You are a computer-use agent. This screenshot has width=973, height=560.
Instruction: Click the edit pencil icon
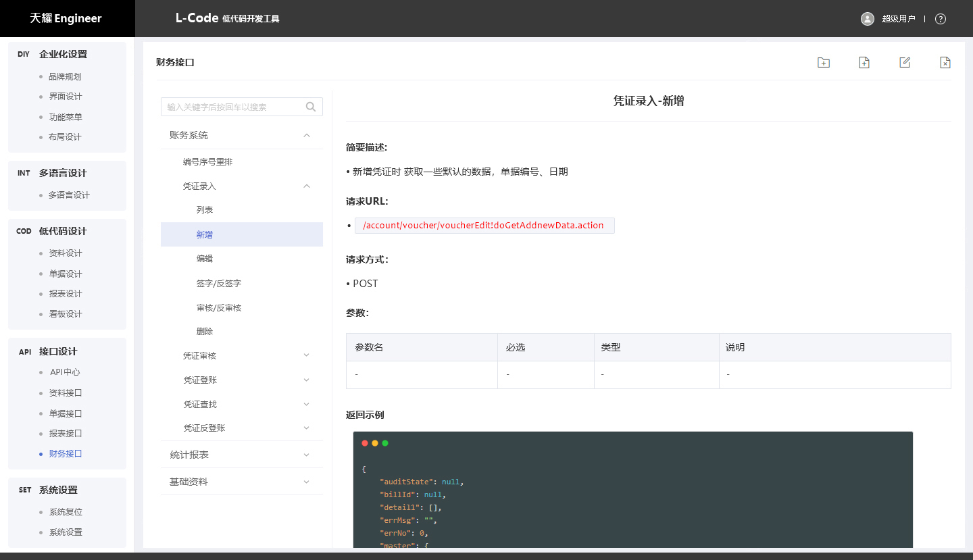905,62
